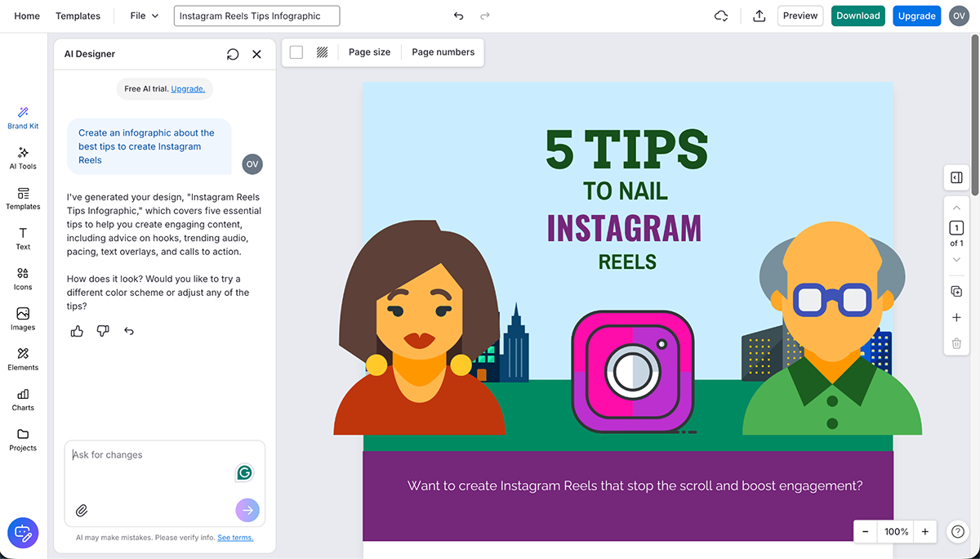This screenshot has height=559, width=980.
Task: Select the background color swatch box
Action: point(296,52)
